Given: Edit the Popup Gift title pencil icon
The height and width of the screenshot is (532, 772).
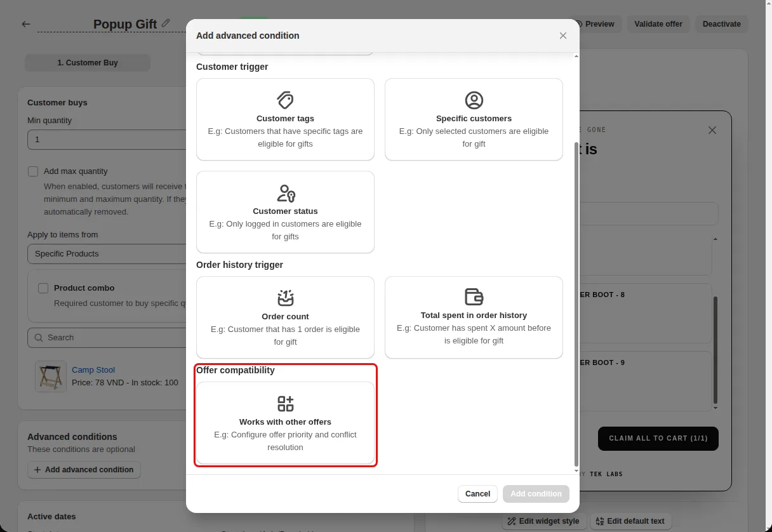Looking at the screenshot, I should pyautogui.click(x=166, y=23).
